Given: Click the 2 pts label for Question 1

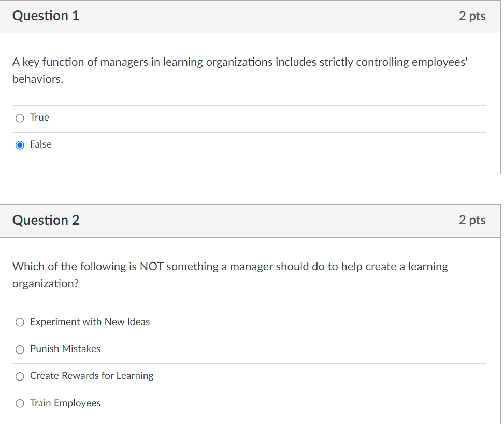Looking at the screenshot, I should tap(472, 16).
